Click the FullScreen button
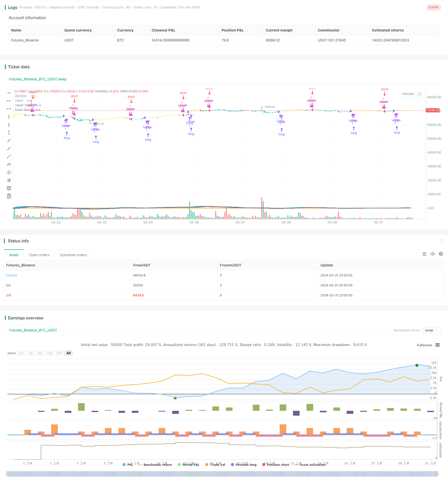 424,345
